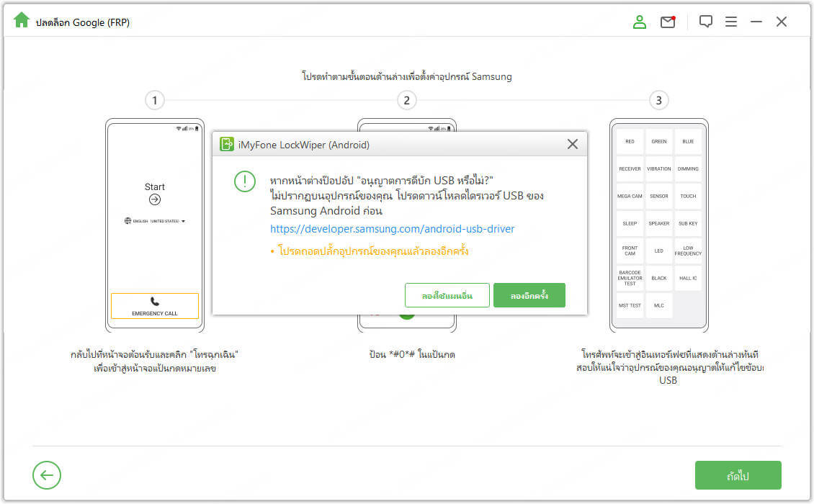The height and width of the screenshot is (504, 814).
Task: Click the RECEIVER tile
Action: pos(630,169)
